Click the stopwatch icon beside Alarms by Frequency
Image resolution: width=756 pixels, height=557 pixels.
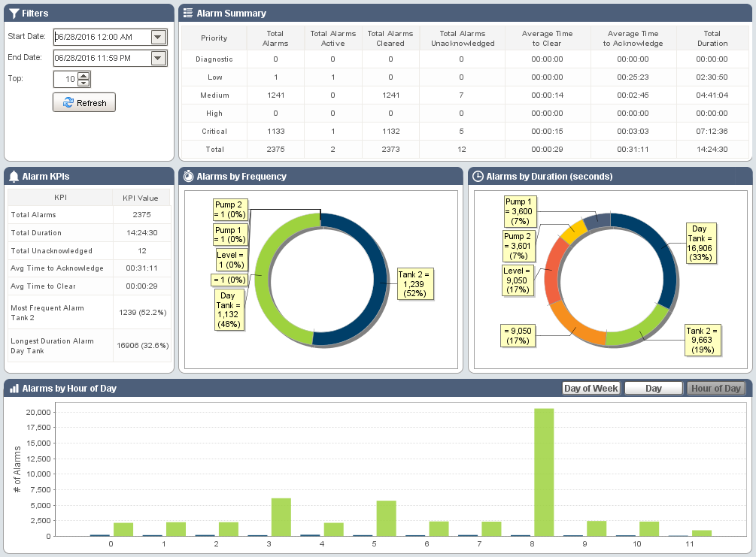pos(187,176)
